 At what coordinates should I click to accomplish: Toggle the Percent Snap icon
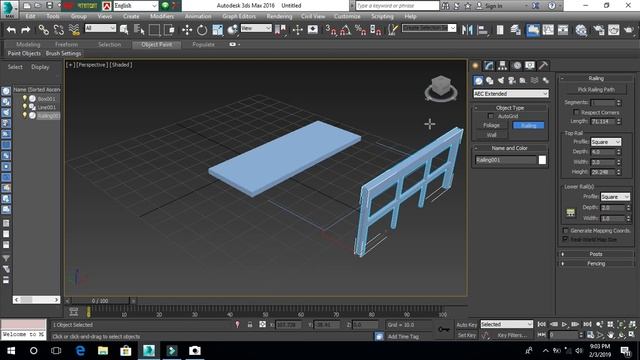[x=360, y=29]
